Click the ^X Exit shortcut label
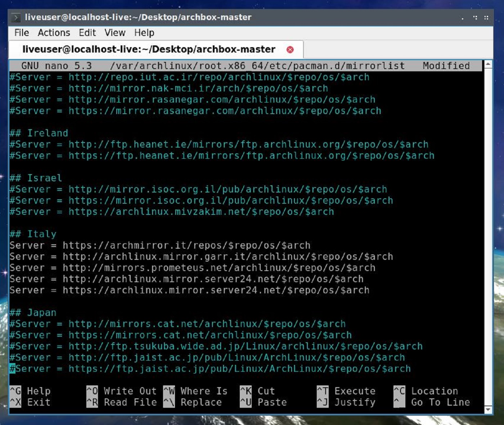 32,402
